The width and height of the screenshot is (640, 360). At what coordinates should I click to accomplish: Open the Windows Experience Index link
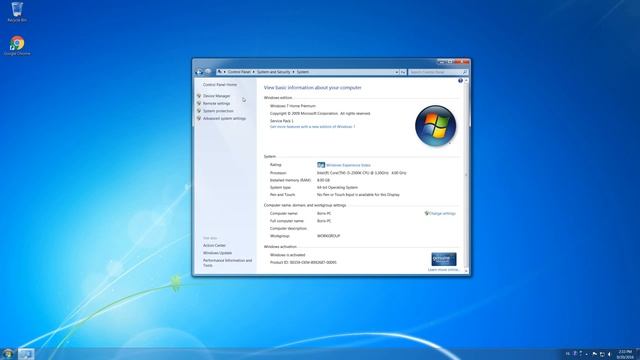(x=349, y=165)
